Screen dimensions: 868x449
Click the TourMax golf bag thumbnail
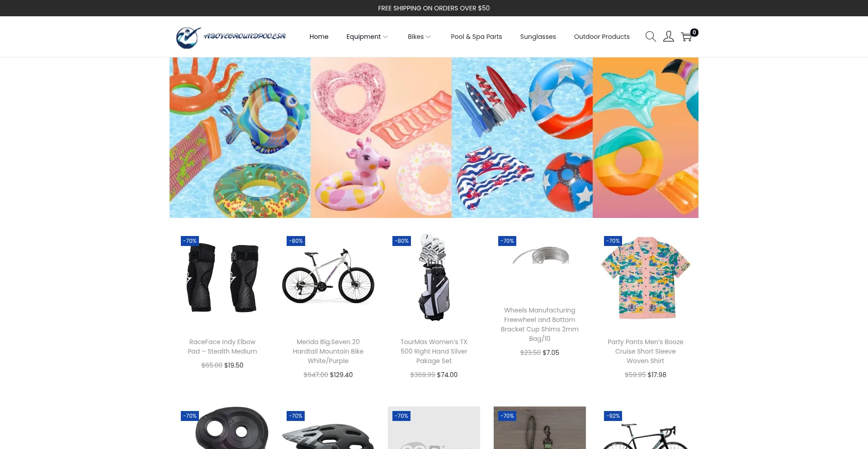click(434, 278)
